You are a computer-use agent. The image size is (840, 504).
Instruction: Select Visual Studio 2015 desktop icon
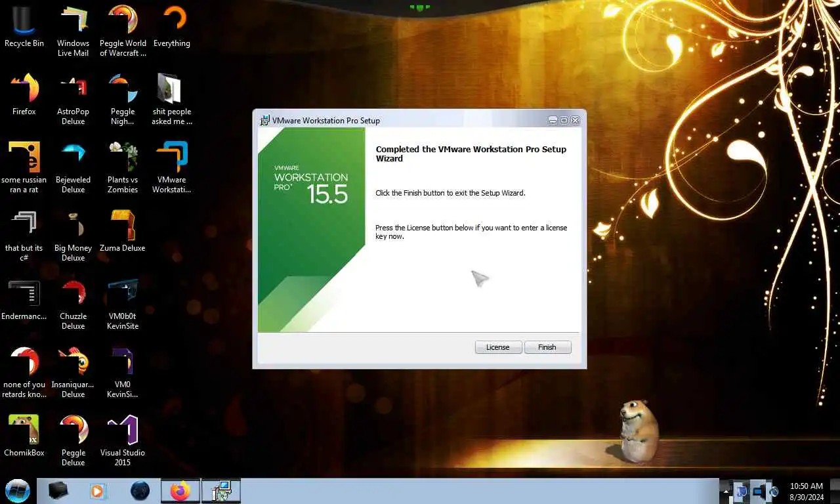[123, 441]
